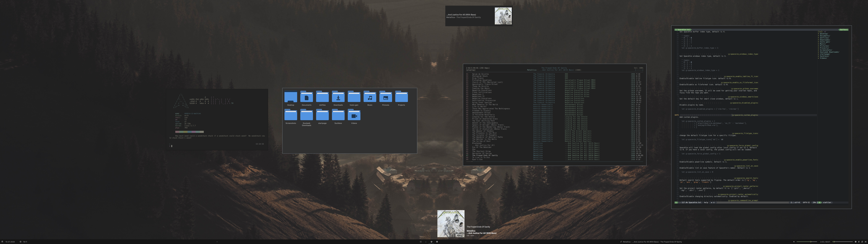Click the browser globe workspace icon in bar
This screenshot has height=244, width=868.
pyautogui.click(x=432, y=242)
